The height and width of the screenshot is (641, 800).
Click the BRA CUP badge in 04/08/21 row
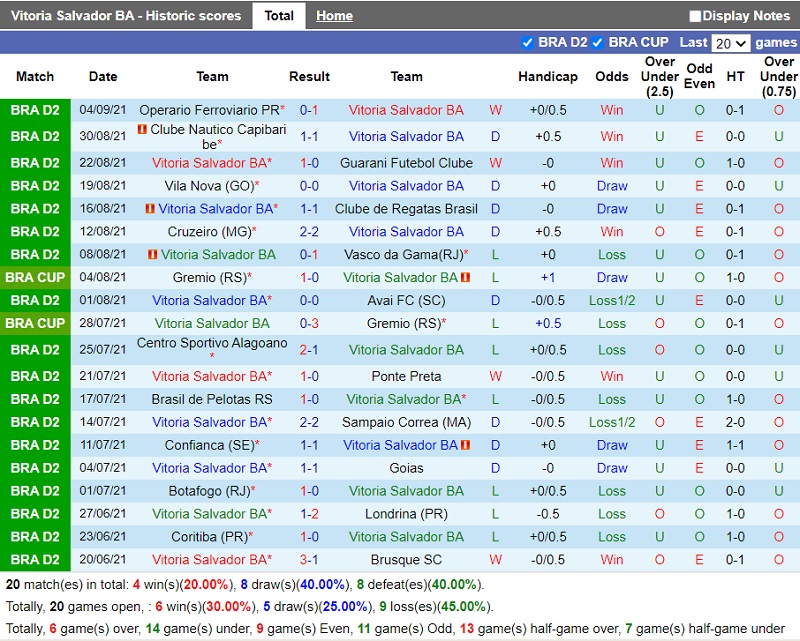(x=35, y=277)
